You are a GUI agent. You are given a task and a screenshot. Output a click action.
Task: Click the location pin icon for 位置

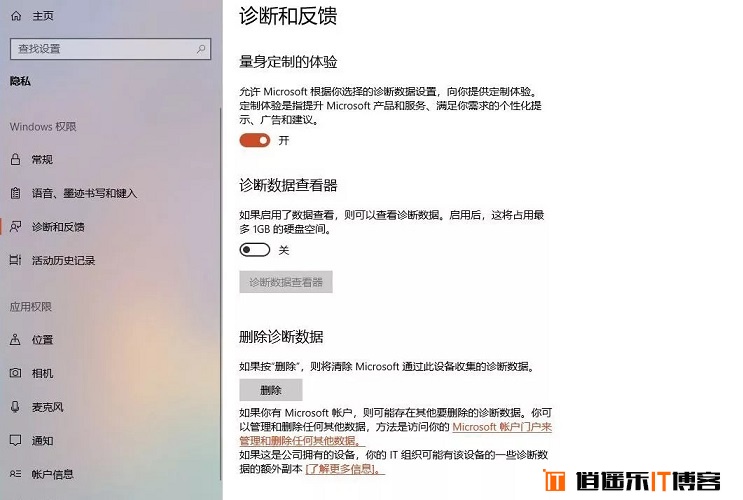(x=16, y=339)
